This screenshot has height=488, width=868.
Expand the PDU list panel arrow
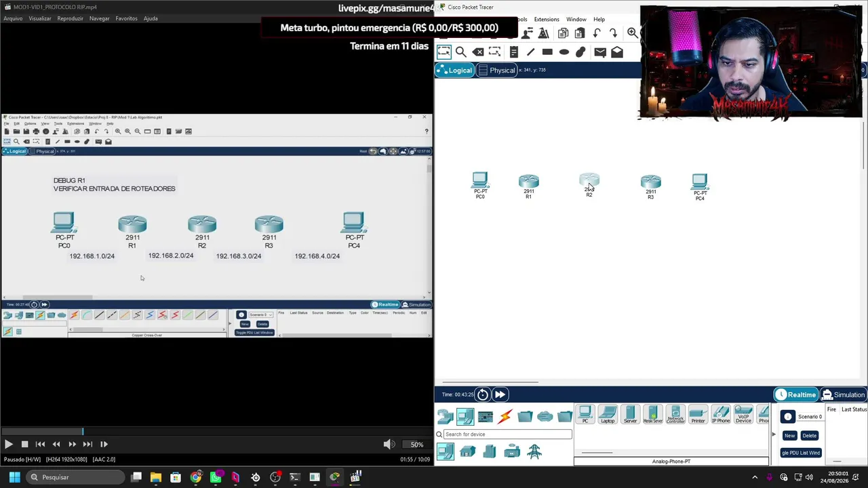(x=774, y=434)
